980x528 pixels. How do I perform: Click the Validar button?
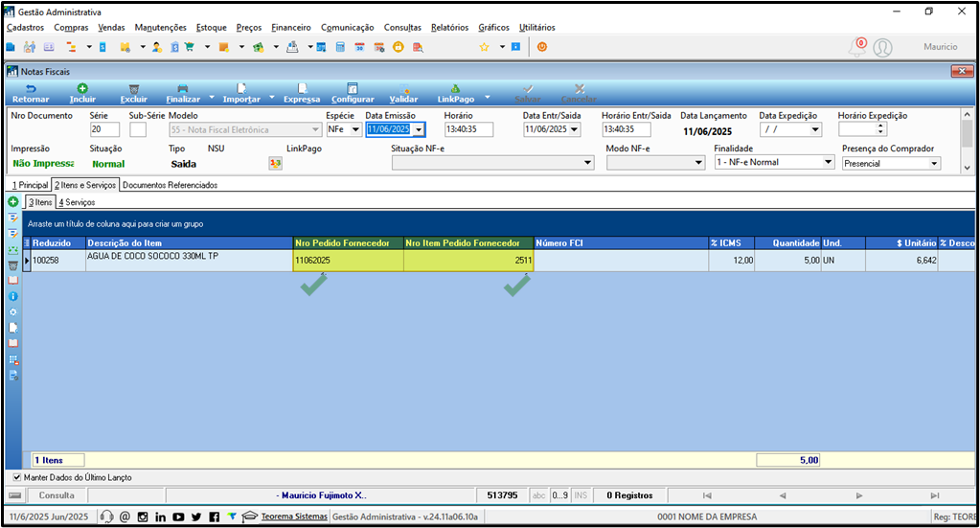click(x=403, y=94)
